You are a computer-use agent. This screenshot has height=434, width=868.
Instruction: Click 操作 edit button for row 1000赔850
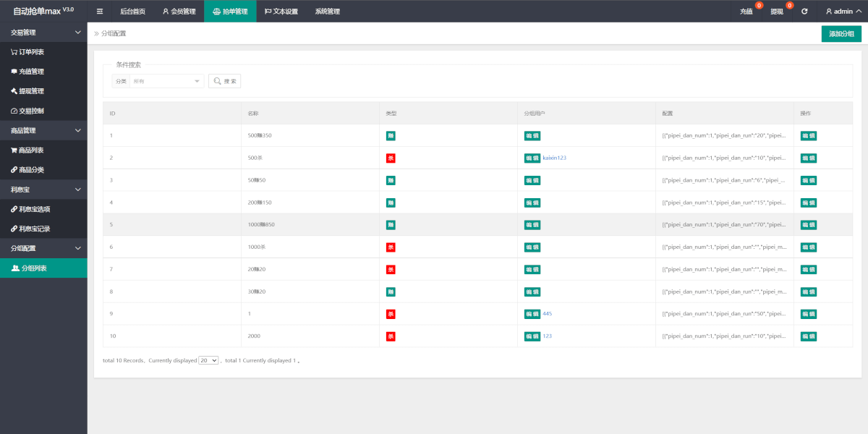(x=809, y=225)
